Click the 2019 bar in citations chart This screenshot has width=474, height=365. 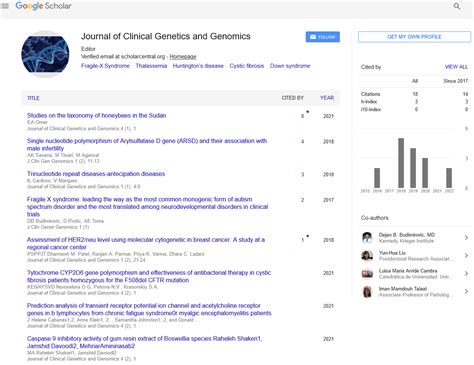click(x=413, y=168)
